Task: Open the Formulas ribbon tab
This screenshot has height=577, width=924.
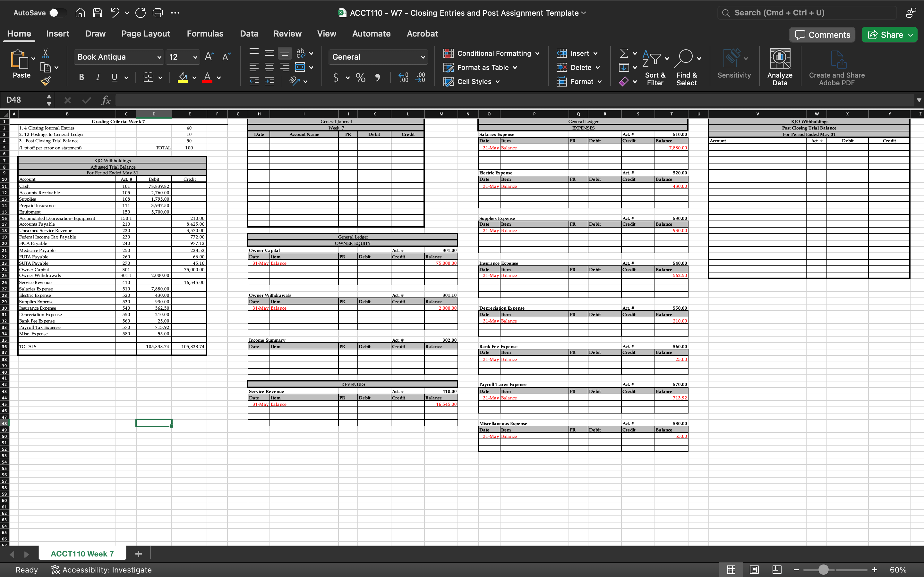Action: [x=205, y=34]
